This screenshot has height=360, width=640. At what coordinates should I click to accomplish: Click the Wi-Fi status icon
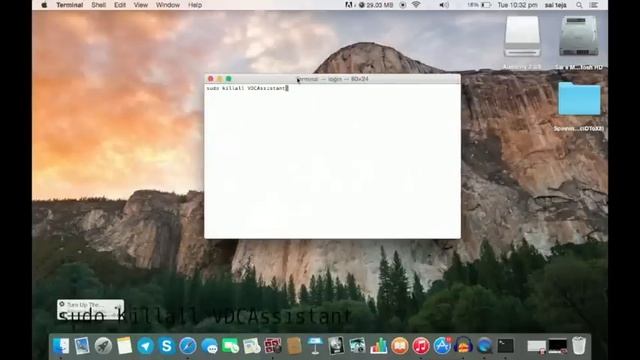[416, 5]
